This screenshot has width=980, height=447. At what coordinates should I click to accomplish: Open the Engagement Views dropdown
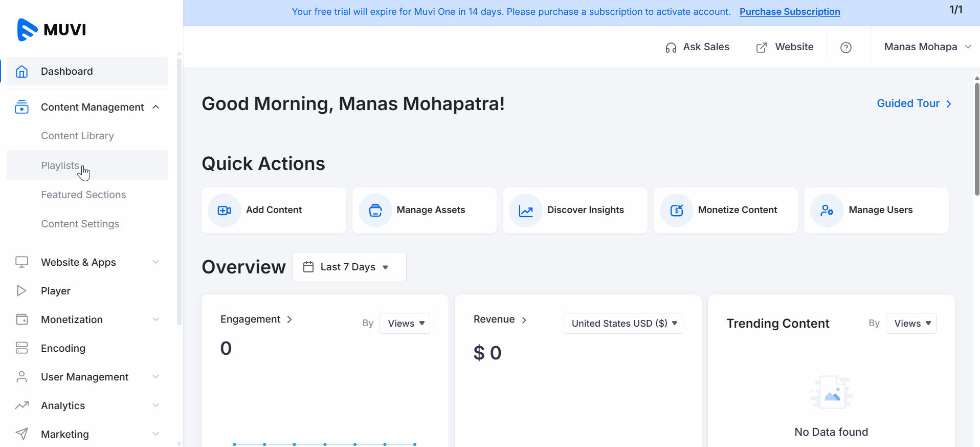click(405, 324)
